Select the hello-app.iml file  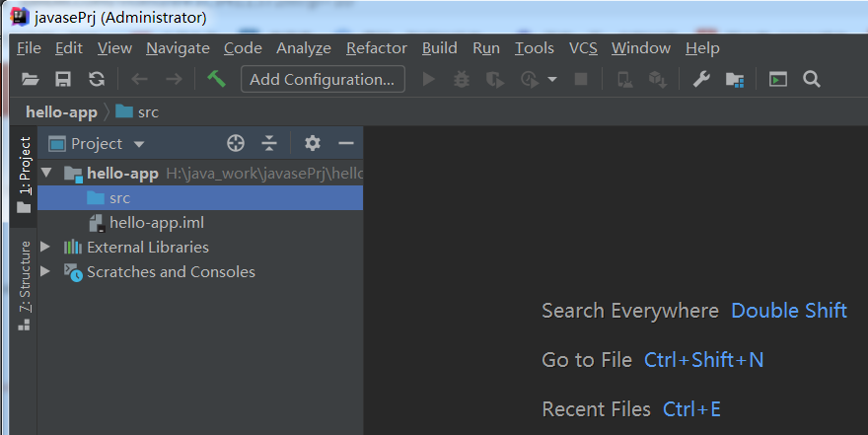(156, 222)
